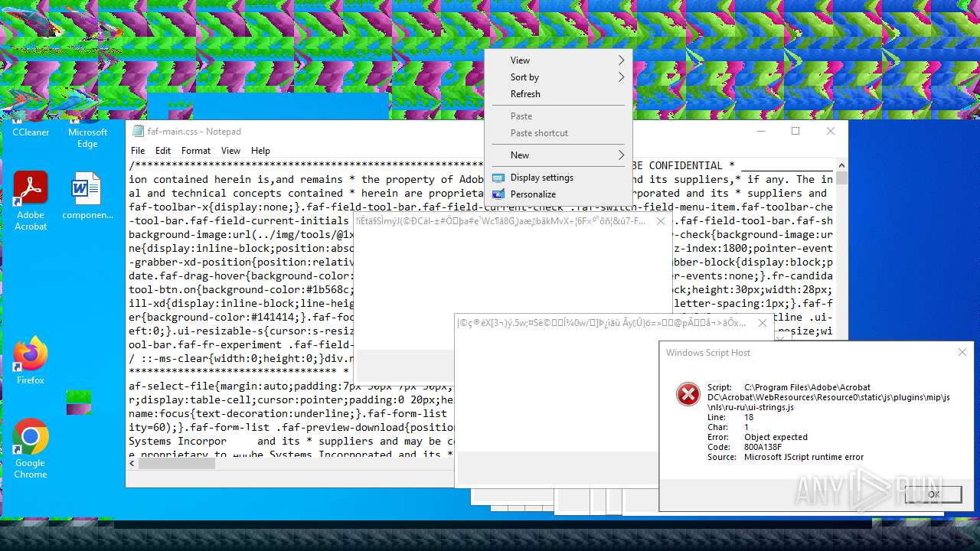Open Sort by submenu
The width and height of the screenshot is (980, 551).
[558, 77]
